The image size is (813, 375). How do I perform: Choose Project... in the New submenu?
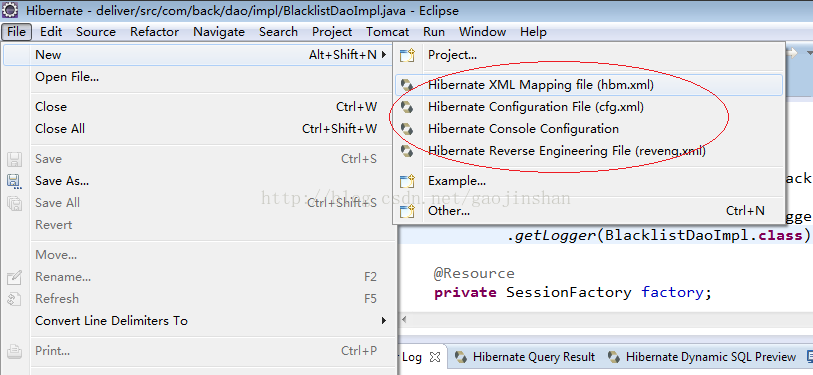point(588,55)
